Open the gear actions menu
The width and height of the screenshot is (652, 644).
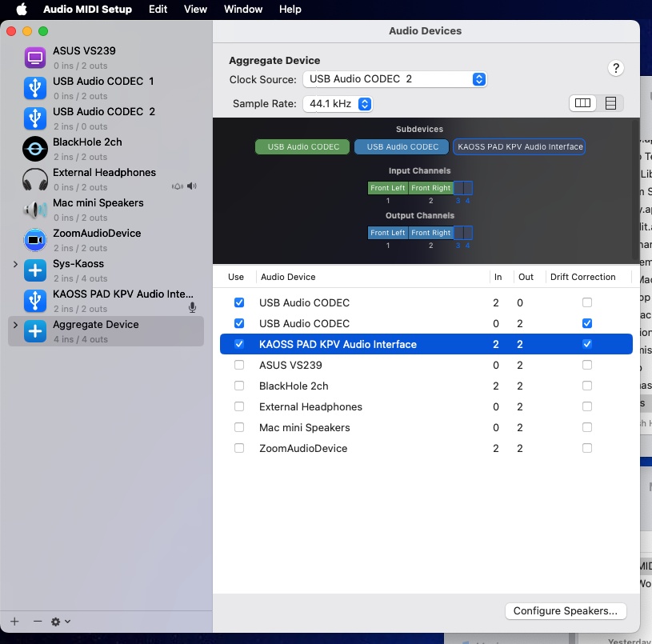(60, 622)
